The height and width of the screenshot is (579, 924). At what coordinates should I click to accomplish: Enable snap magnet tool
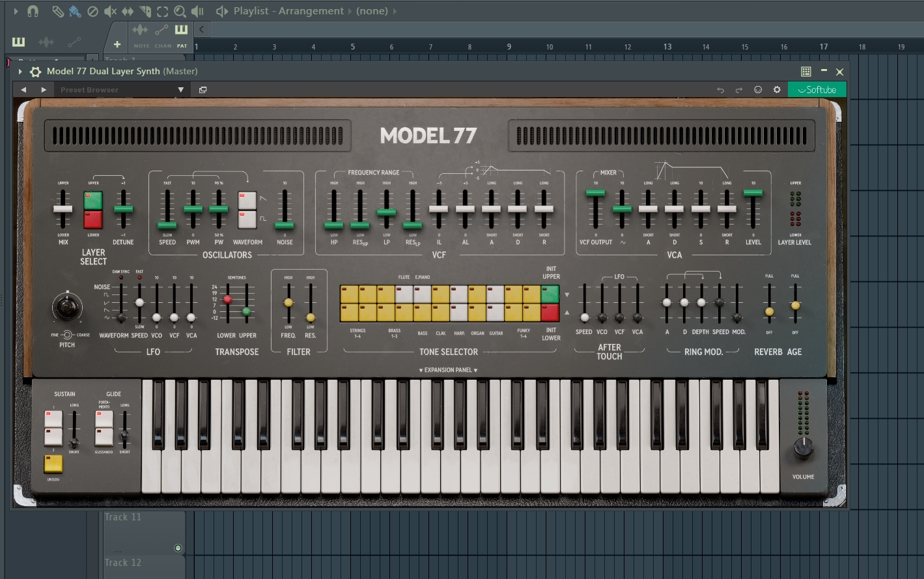[33, 10]
